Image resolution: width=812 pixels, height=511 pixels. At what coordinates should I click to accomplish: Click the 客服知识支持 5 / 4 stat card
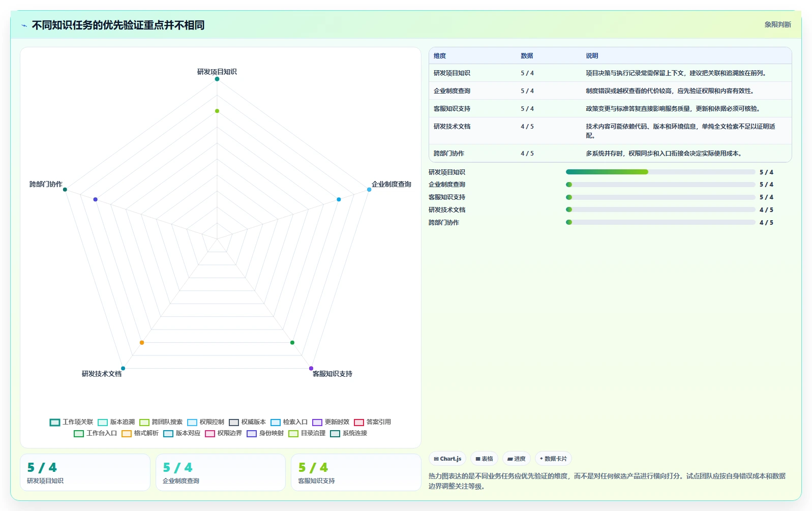(x=356, y=472)
